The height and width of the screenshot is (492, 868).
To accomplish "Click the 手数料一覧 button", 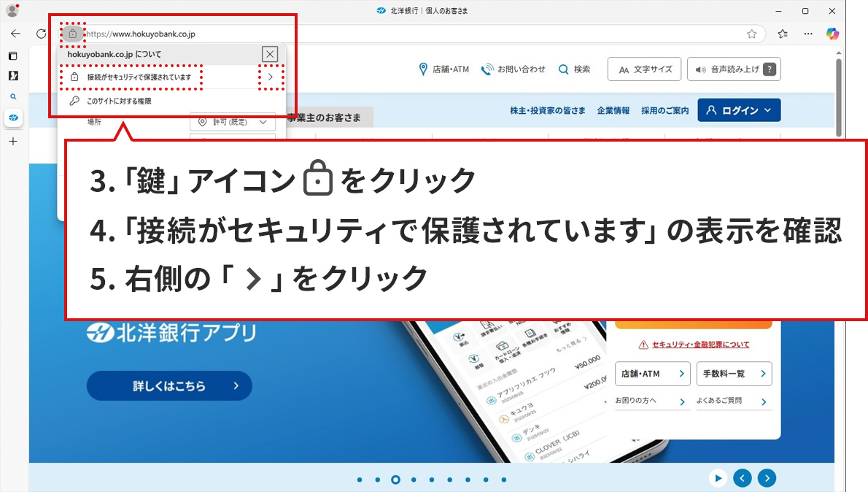I will [734, 374].
